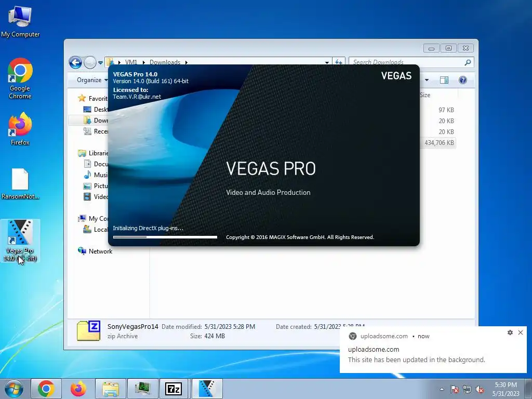The height and width of the screenshot is (399, 532).
Task: Select the file sized 434,706 KB
Action: tap(439, 143)
